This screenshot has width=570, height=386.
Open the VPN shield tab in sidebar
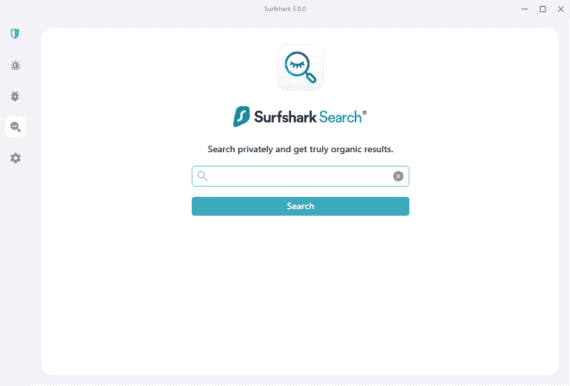[x=15, y=34]
